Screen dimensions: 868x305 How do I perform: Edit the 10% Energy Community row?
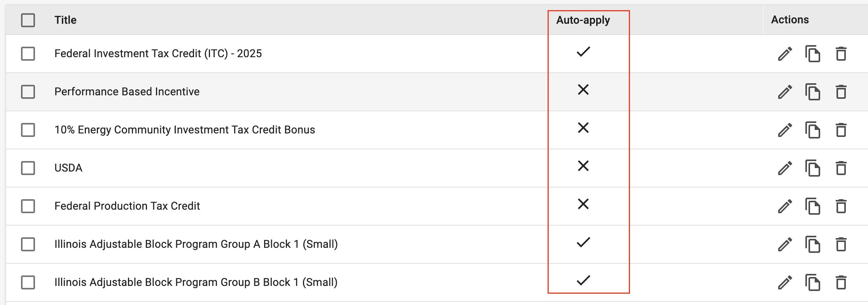(x=785, y=130)
